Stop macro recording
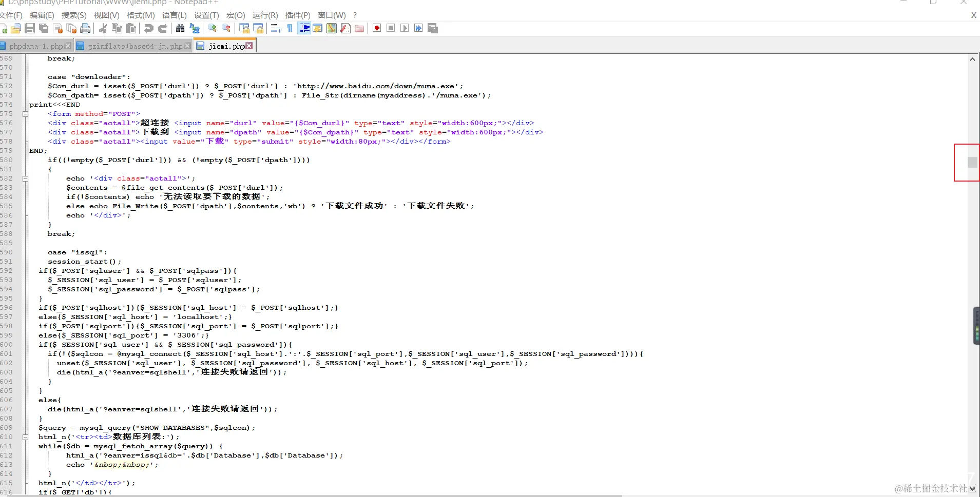 click(x=391, y=28)
